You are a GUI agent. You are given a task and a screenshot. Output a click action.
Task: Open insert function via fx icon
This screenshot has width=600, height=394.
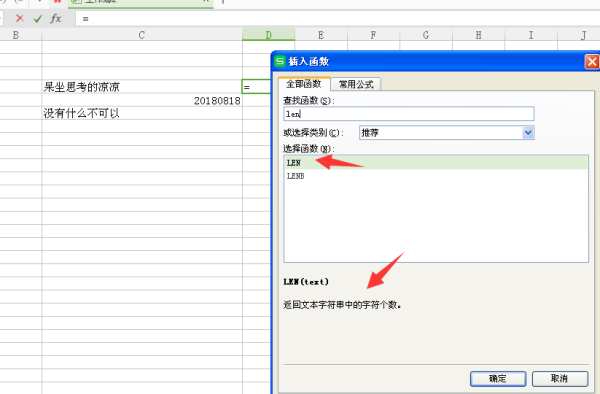pyautogui.click(x=56, y=18)
